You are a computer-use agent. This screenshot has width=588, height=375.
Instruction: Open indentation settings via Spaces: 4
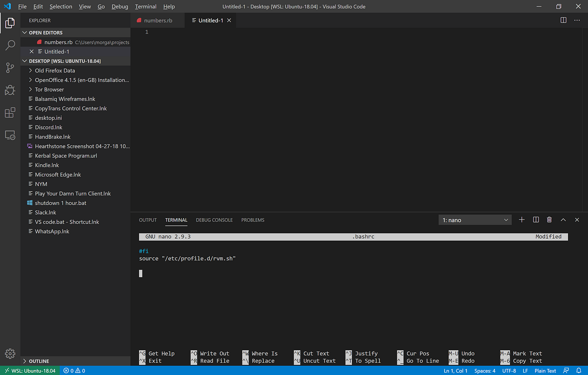[484, 371]
